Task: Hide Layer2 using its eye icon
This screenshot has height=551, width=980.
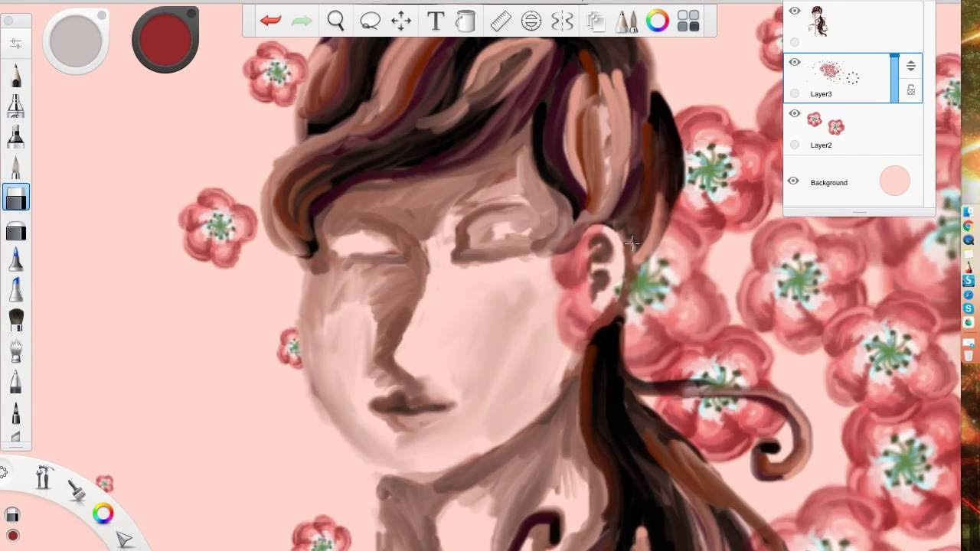Action: pos(795,113)
